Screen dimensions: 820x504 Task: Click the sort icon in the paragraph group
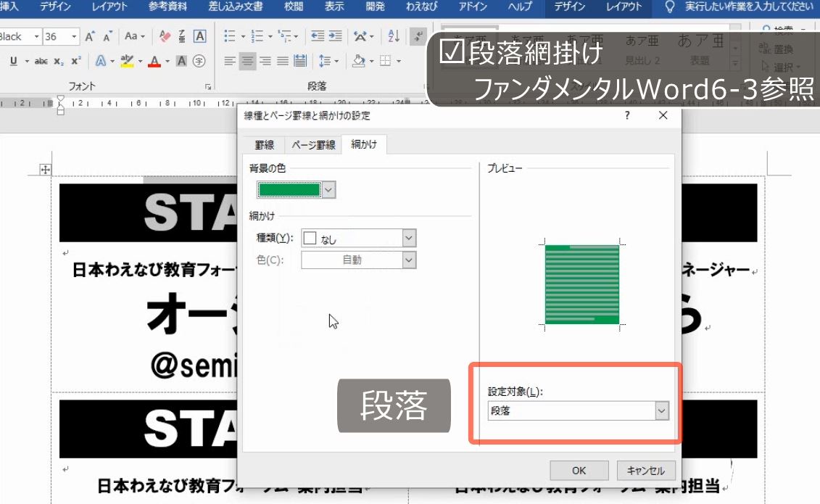392,36
